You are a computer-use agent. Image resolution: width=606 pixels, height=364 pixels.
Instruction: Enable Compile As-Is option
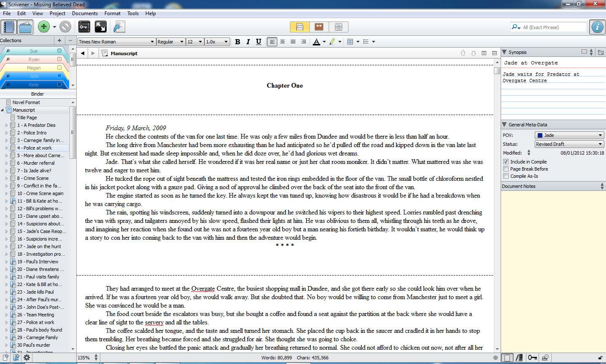pyautogui.click(x=506, y=176)
